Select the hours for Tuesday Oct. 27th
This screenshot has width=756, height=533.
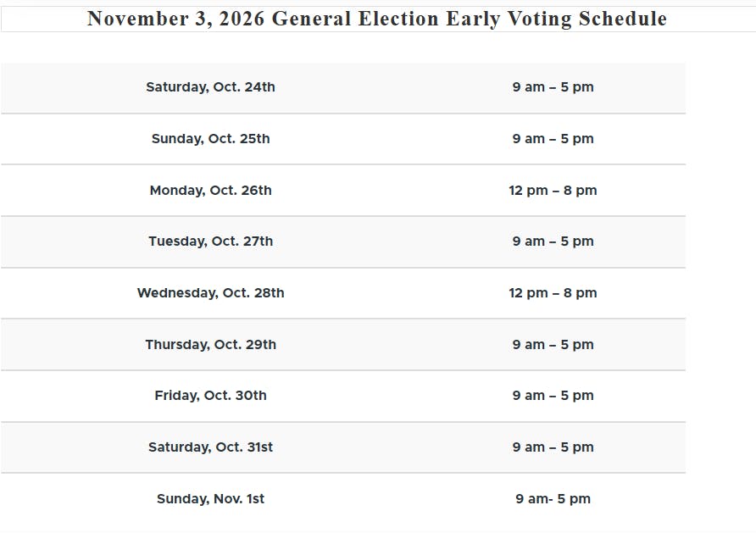coord(553,242)
